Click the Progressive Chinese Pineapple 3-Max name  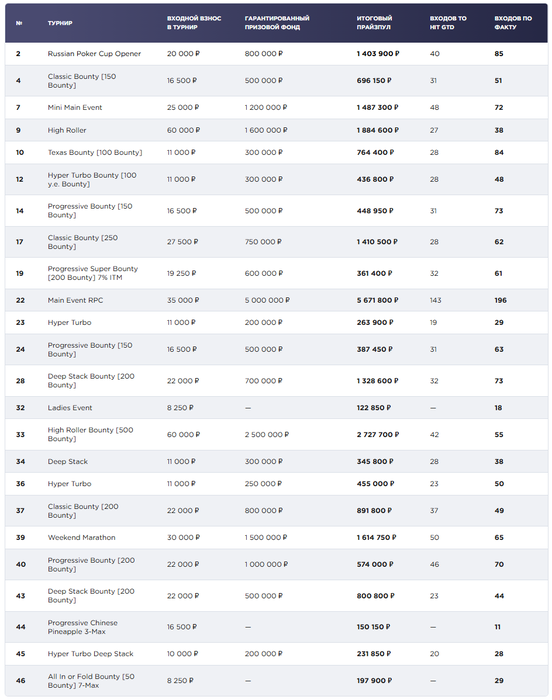pyautogui.click(x=83, y=627)
